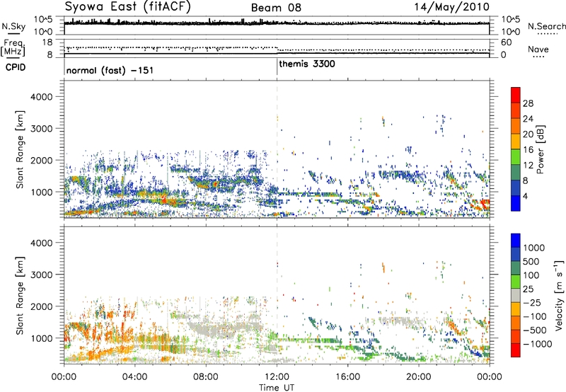The image size is (566, 392).
Task: Click the dashed 12:00 line in power panel
Action: 277,149
